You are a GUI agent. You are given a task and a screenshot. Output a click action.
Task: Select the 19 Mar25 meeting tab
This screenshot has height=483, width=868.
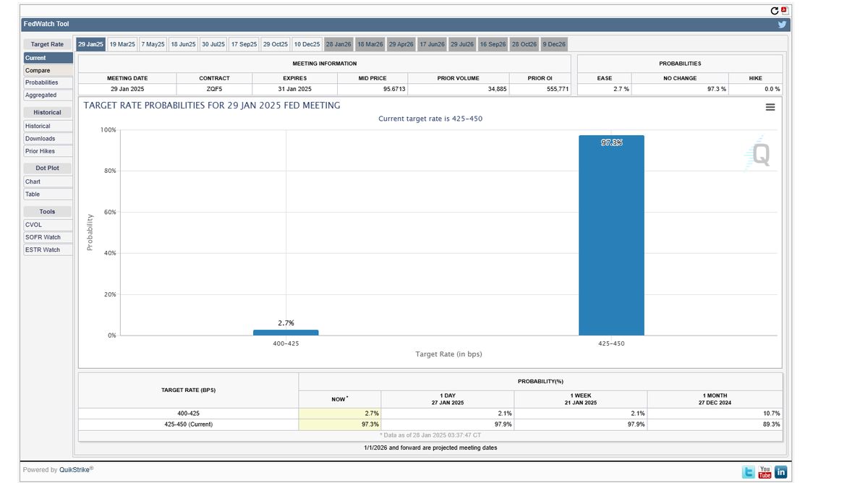(x=122, y=43)
